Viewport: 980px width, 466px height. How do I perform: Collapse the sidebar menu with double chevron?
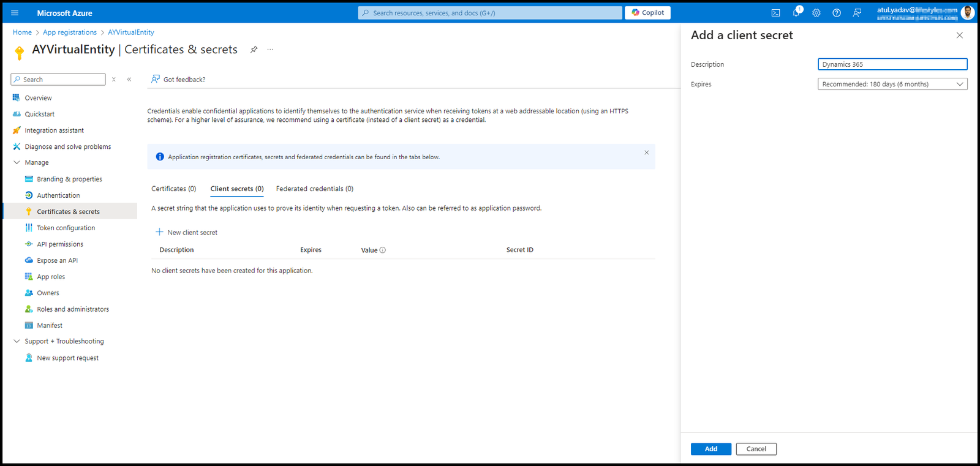point(129,80)
